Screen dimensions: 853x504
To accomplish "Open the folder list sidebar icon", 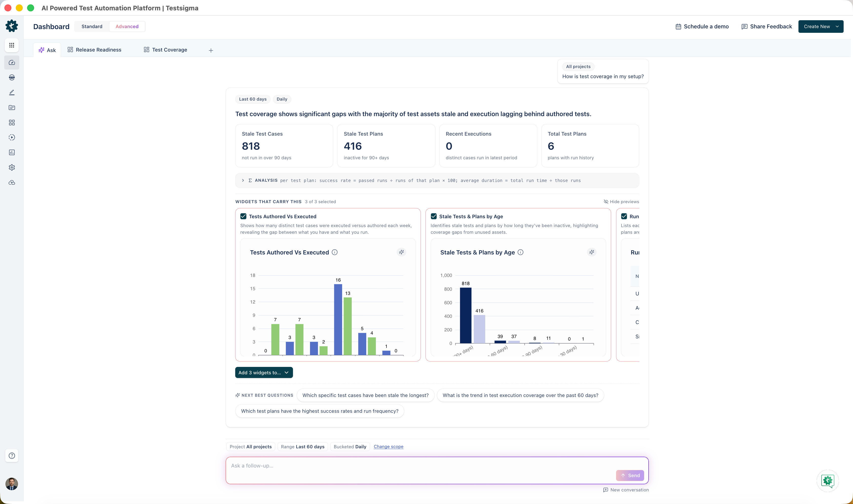I will [12, 107].
